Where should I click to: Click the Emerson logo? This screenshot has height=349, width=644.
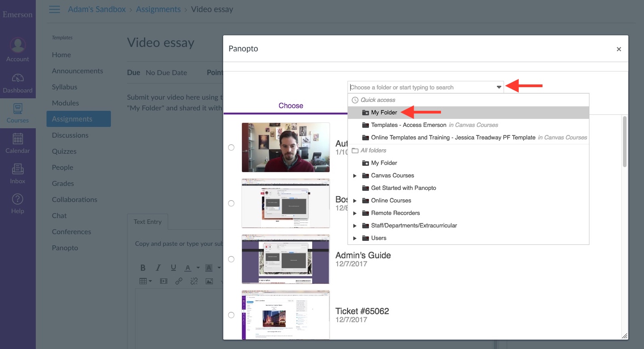pos(18,14)
